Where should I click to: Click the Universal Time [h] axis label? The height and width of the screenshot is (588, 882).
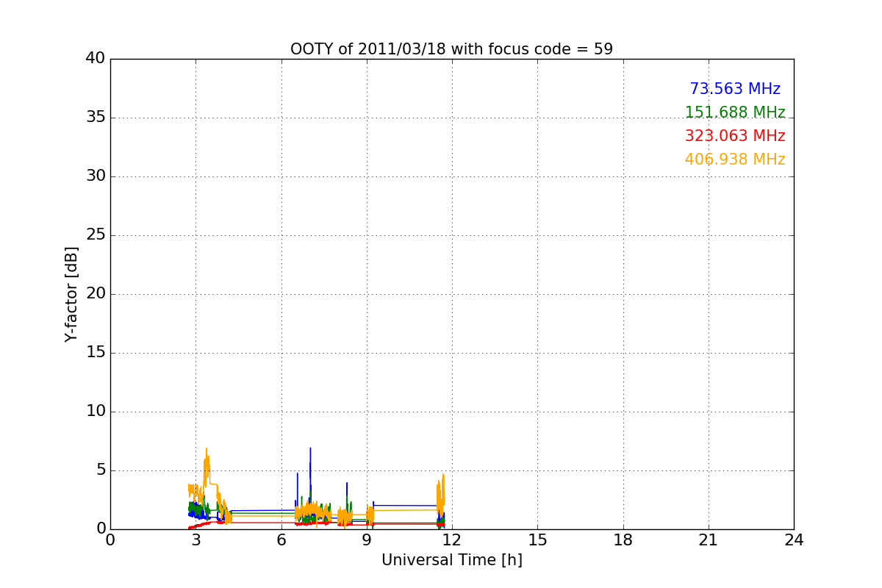(451, 560)
